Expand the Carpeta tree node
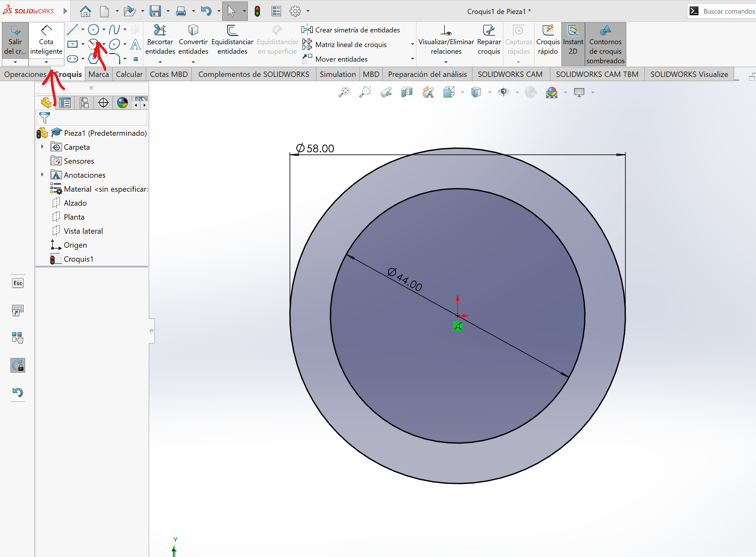Screen dimensions: 756x557 (43, 147)
